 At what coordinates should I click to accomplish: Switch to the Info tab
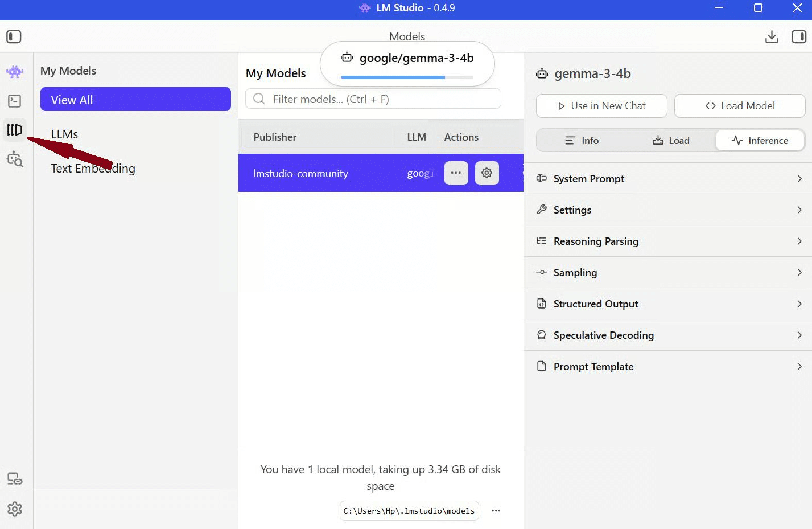point(582,141)
